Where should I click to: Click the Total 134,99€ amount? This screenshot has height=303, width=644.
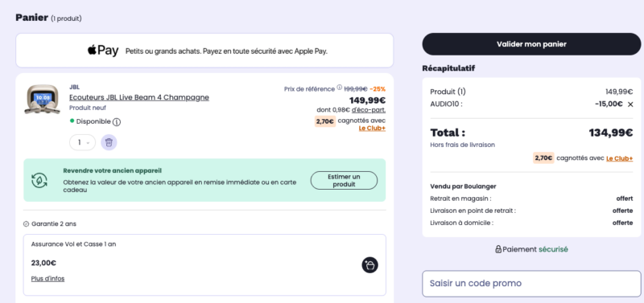tap(611, 133)
